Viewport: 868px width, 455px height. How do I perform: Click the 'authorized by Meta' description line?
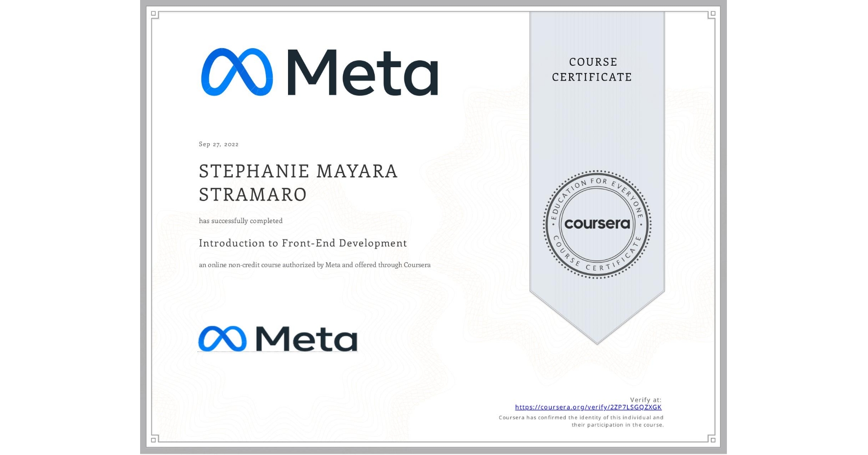click(314, 265)
